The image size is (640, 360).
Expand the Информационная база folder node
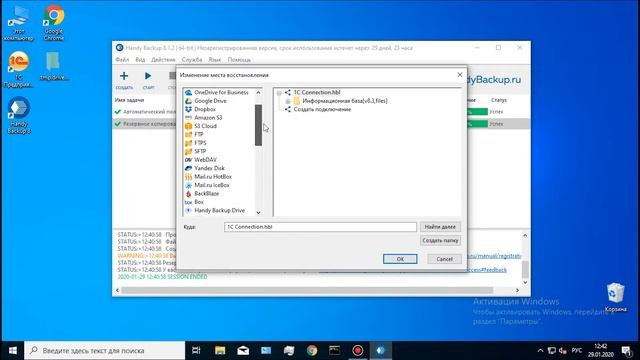pyautogui.click(x=288, y=101)
